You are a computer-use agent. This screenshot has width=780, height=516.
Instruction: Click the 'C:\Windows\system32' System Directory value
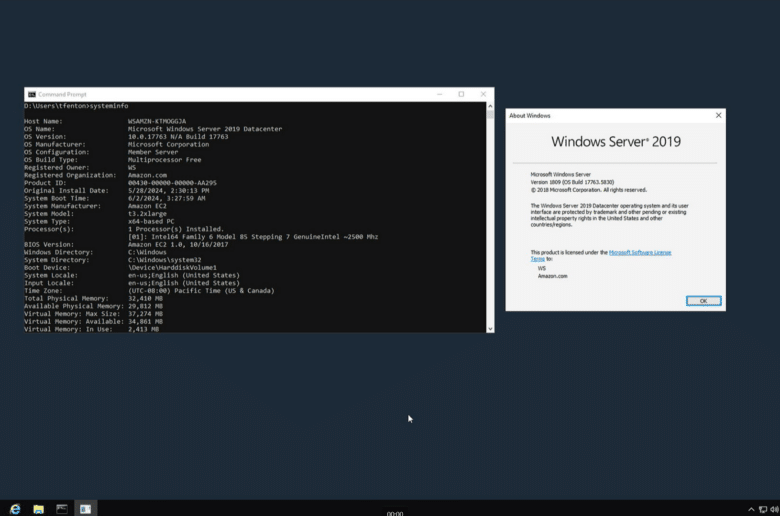(165, 260)
